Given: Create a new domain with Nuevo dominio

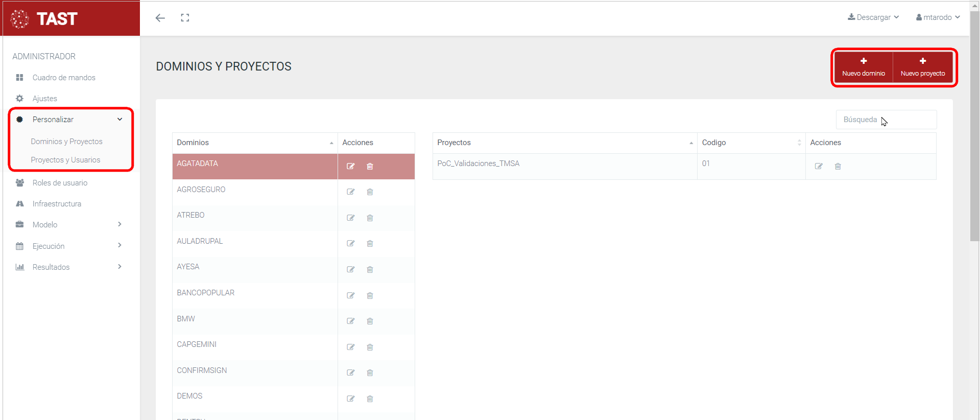Looking at the screenshot, I should coord(863,67).
